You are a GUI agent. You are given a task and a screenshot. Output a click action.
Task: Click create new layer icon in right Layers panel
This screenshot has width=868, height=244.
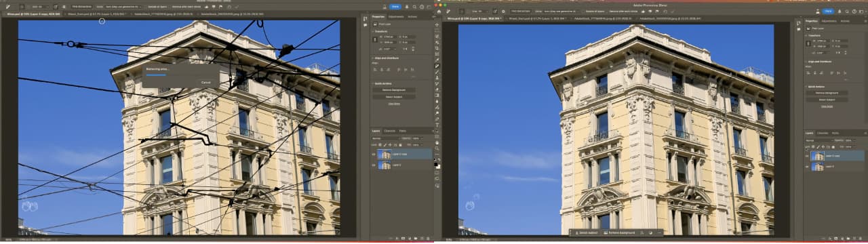[854, 238]
